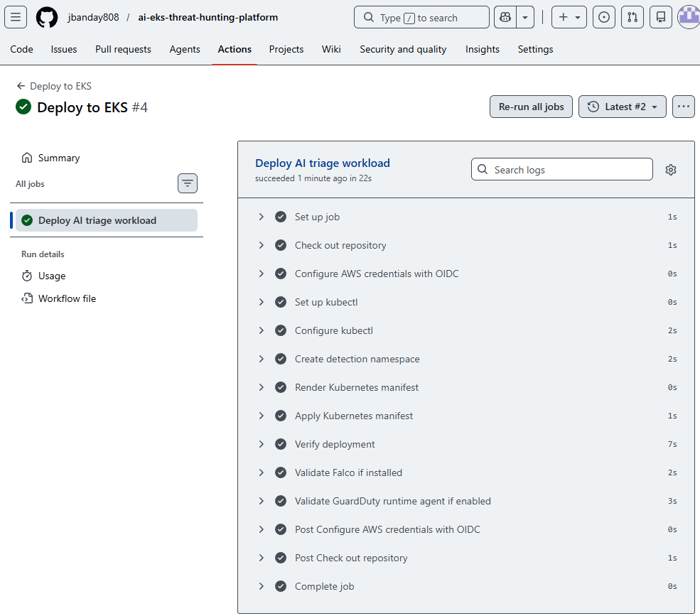Go to GitHub home via Octocat logo
Screen dimensions: 700x616
click(47, 18)
